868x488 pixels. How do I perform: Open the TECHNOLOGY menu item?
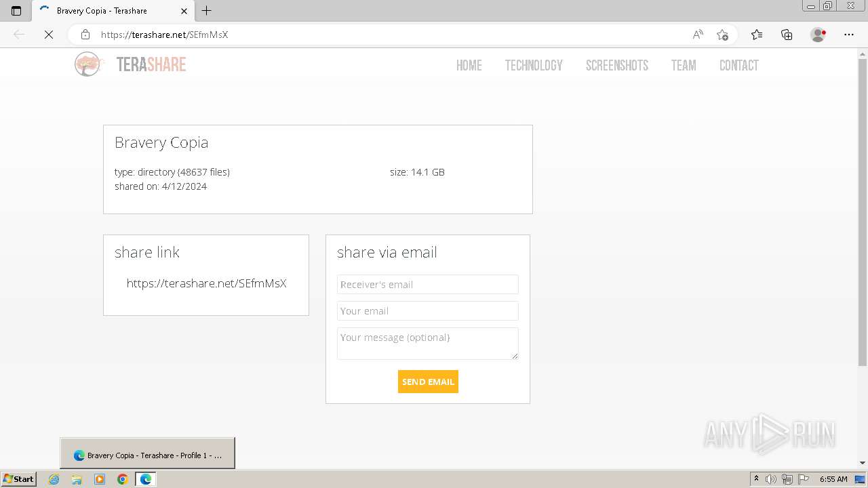[x=534, y=65]
